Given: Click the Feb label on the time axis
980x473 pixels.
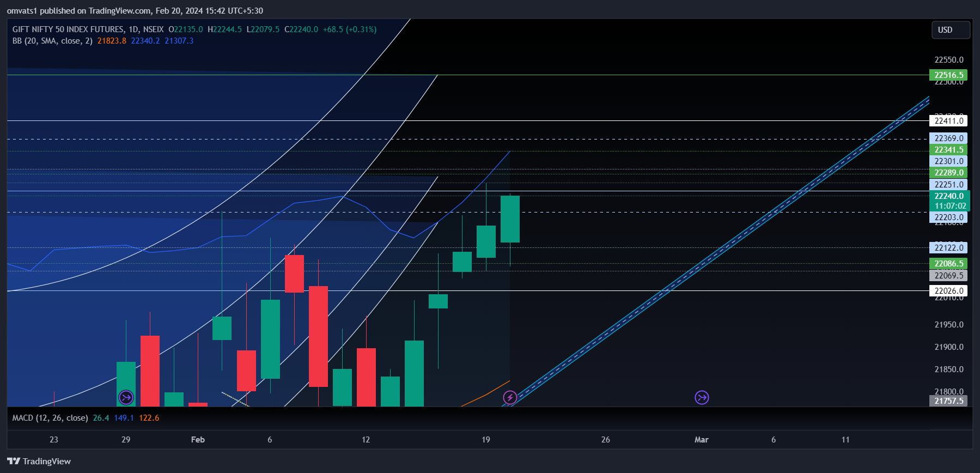Looking at the screenshot, I should point(198,440).
